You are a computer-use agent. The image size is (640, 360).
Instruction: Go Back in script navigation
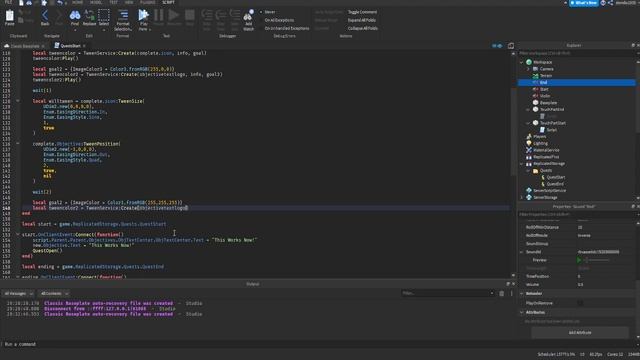pos(45,16)
